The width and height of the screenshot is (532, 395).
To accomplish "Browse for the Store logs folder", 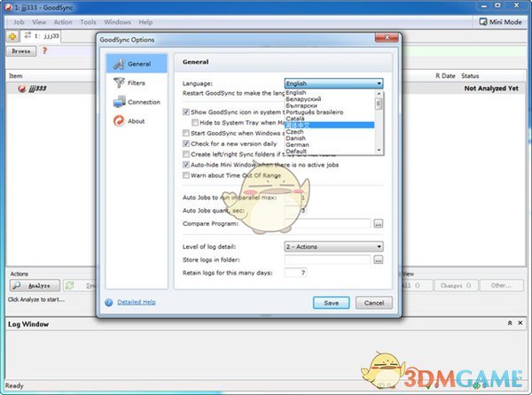I will [379, 259].
